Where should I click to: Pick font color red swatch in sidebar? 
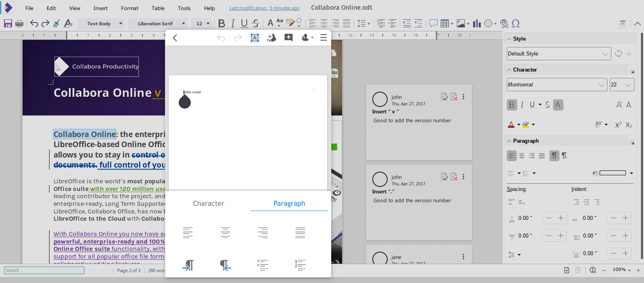(511, 125)
